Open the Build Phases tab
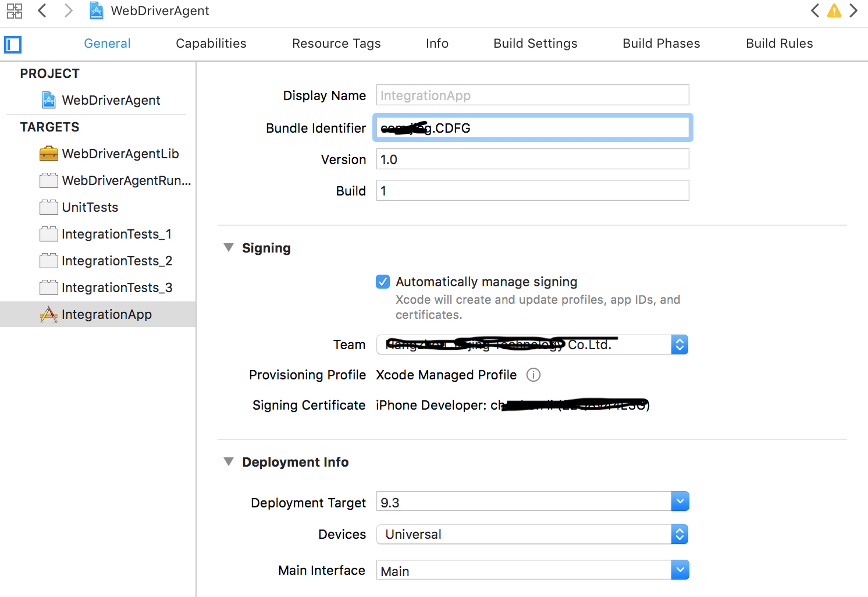 661,44
